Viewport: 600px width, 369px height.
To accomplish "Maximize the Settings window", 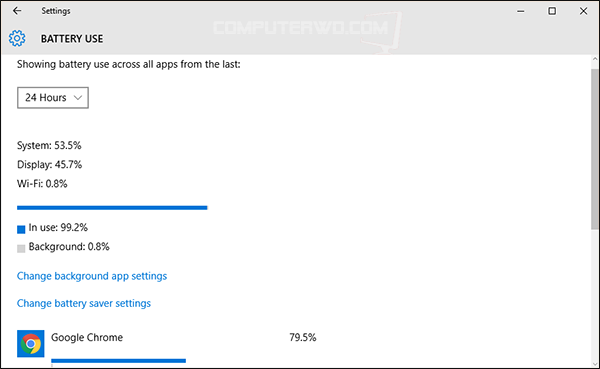I will click(552, 11).
